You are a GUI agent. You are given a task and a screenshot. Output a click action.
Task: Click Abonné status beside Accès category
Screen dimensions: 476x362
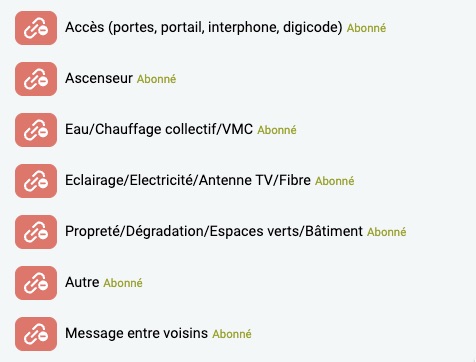point(366,28)
